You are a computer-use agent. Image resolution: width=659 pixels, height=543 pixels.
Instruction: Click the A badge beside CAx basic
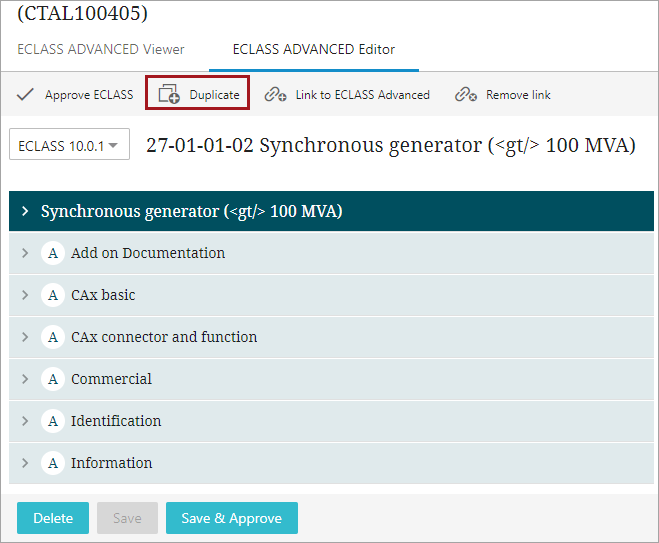click(x=53, y=295)
